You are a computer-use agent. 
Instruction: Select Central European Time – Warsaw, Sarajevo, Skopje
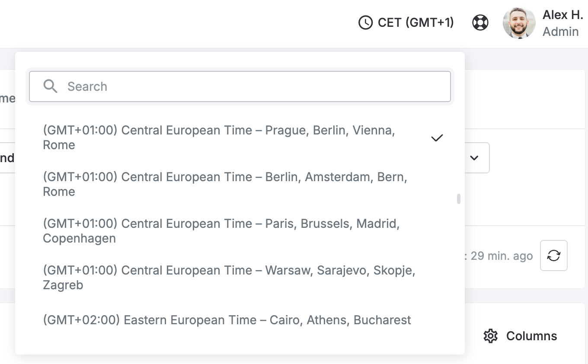tap(240, 278)
